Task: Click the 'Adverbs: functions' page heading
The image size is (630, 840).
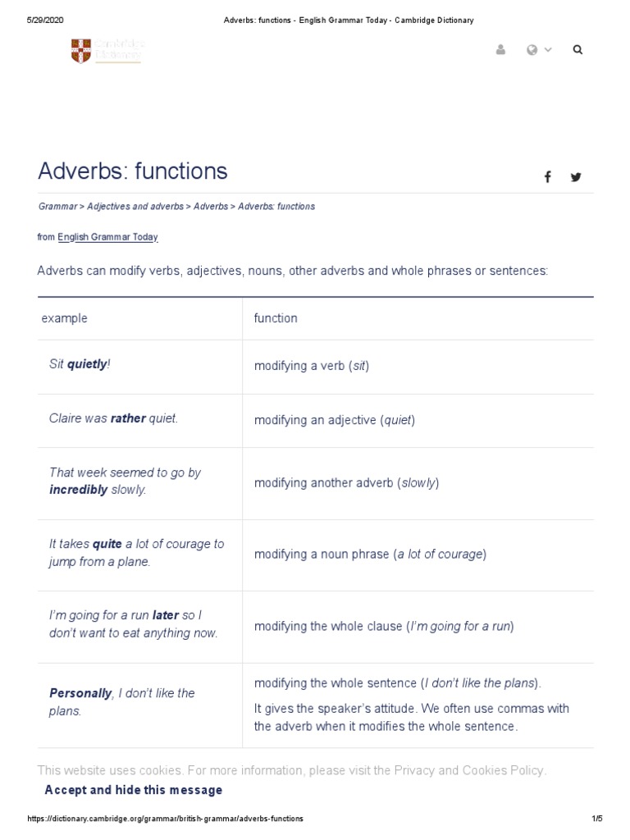Action: pos(133,171)
